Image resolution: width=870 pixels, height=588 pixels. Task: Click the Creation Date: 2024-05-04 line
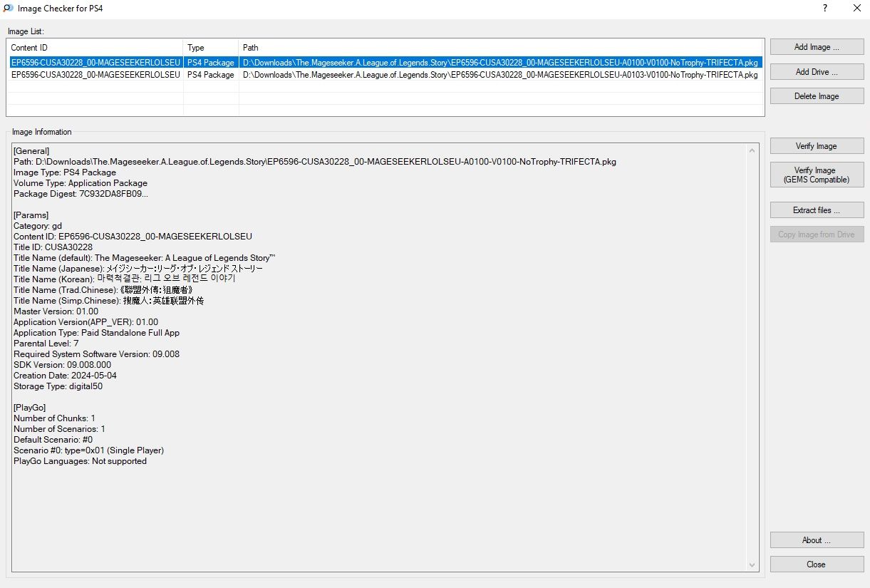click(x=65, y=376)
